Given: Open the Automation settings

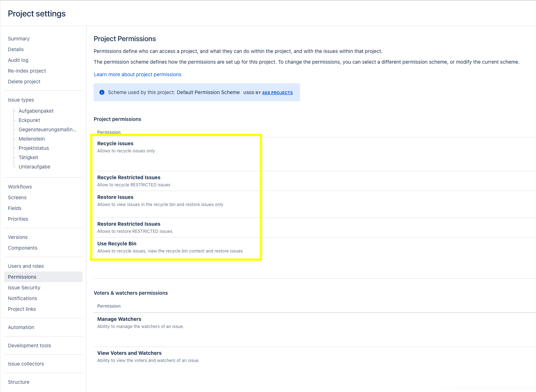Looking at the screenshot, I should 21,327.
